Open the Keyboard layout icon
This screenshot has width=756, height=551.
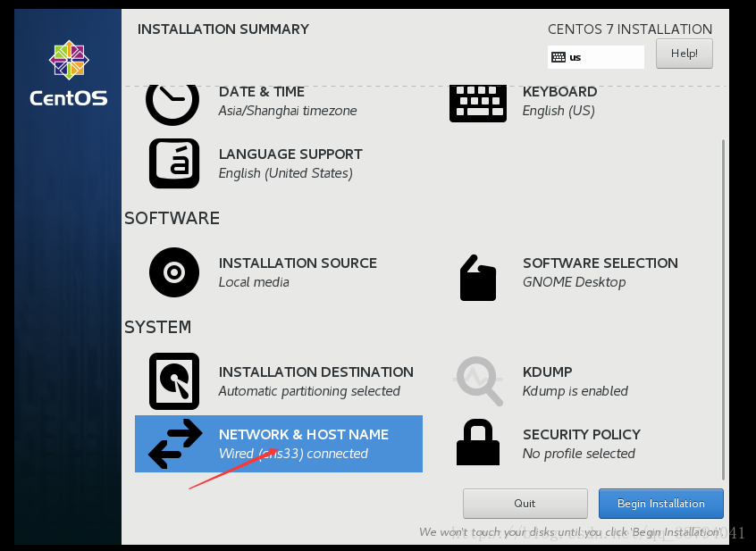(x=478, y=104)
